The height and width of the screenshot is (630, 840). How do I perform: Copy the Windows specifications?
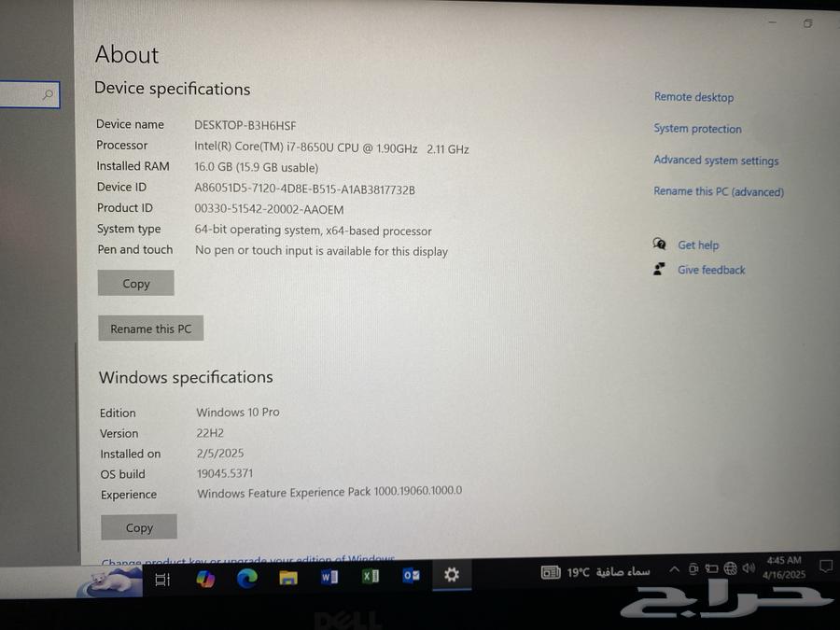pyautogui.click(x=139, y=527)
